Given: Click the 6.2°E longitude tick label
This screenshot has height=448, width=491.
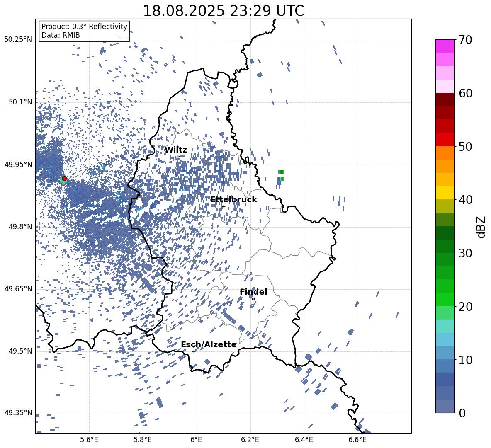Looking at the screenshot, I should click(x=250, y=440).
